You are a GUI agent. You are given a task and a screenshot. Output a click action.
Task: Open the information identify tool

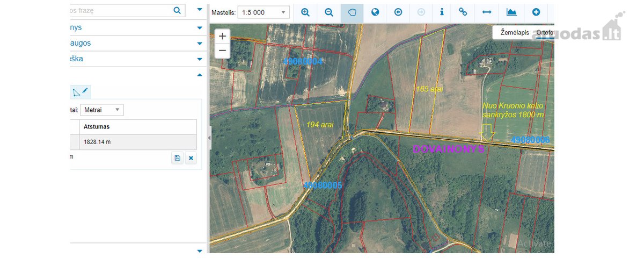442,12
